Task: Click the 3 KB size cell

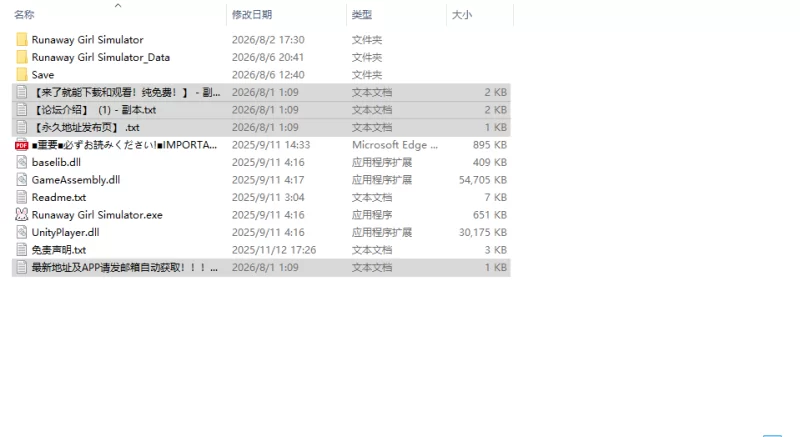Action: tap(495, 250)
